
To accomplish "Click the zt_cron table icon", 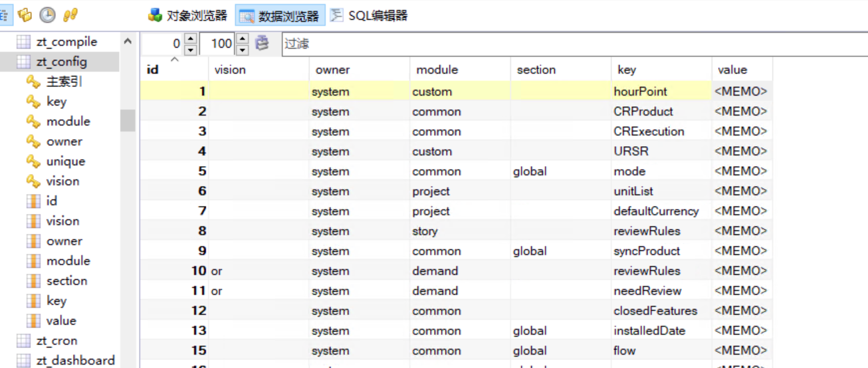I will (23, 341).
